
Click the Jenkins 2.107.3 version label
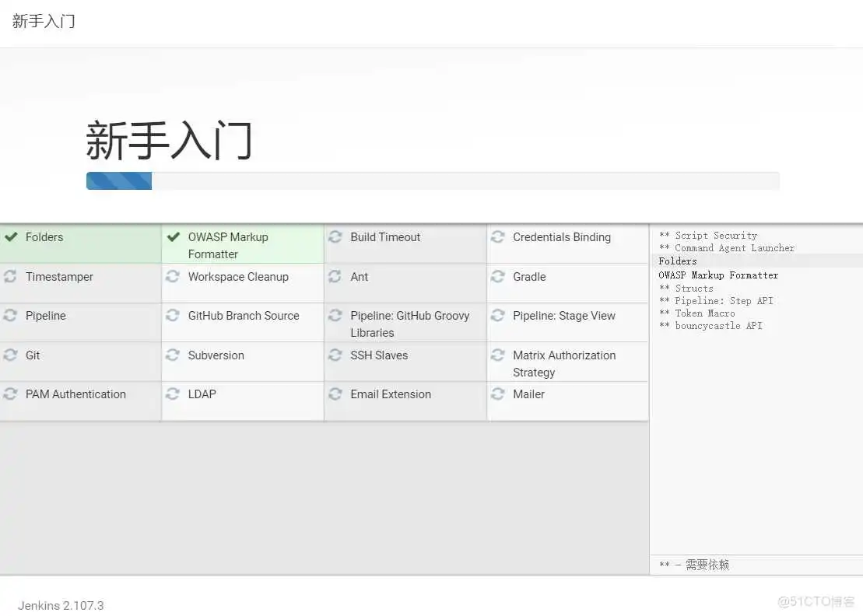coord(60,605)
